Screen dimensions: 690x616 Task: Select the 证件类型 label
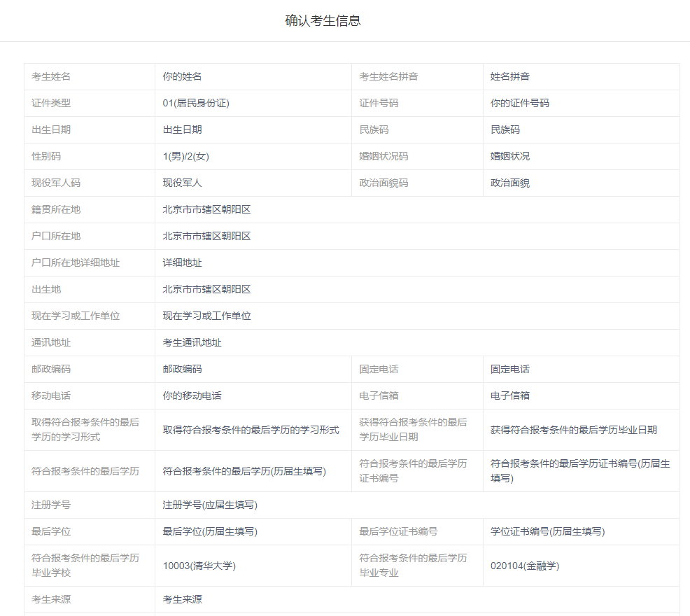[x=51, y=103]
